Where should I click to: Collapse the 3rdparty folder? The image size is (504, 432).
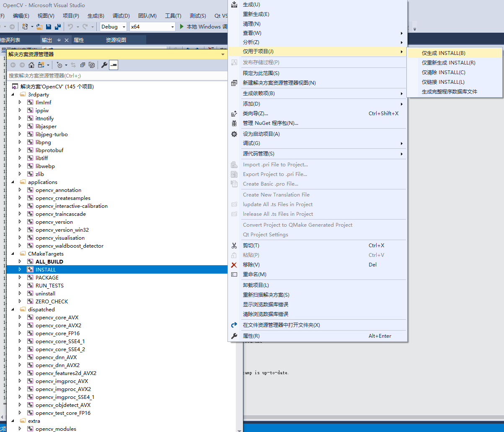click(x=13, y=95)
